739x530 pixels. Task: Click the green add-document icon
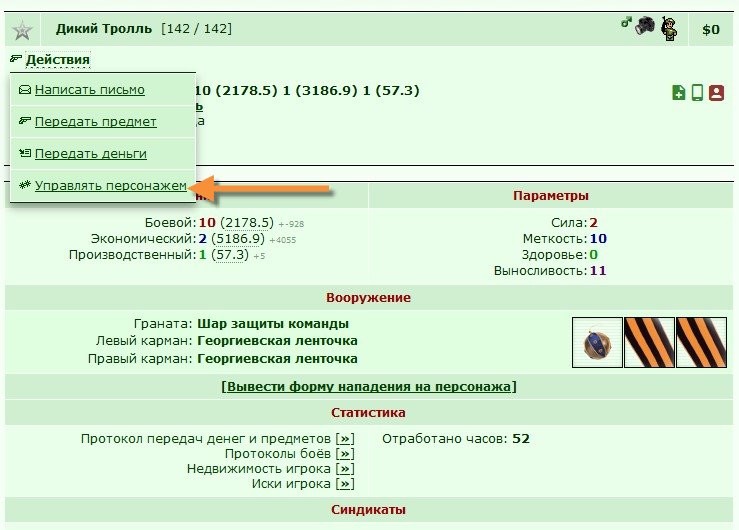pyautogui.click(x=678, y=92)
